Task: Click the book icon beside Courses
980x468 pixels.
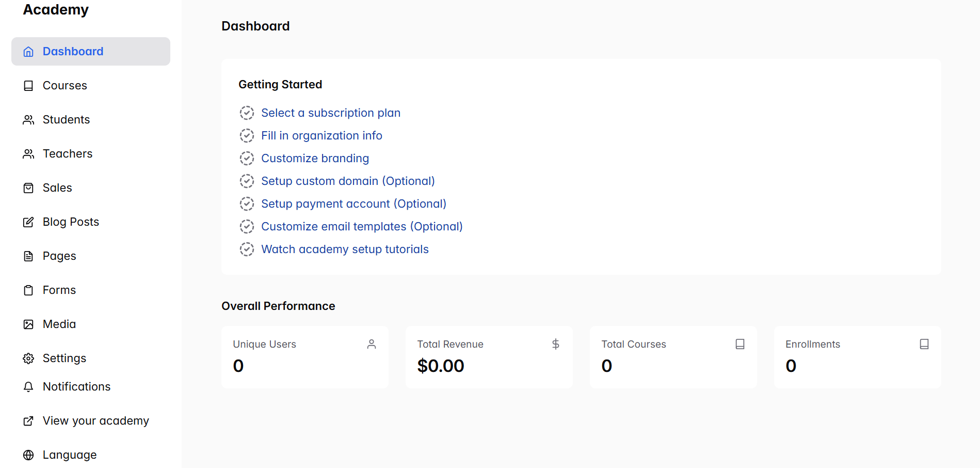Action: pyautogui.click(x=28, y=86)
